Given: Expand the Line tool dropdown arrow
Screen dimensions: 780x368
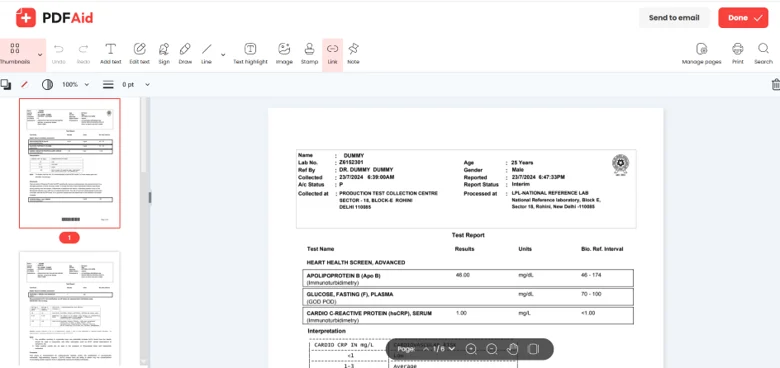Looking at the screenshot, I should [x=223, y=54].
